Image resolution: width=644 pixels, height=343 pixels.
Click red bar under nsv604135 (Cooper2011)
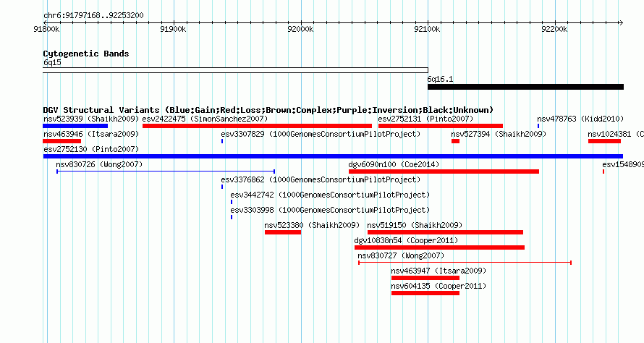coord(425,293)
